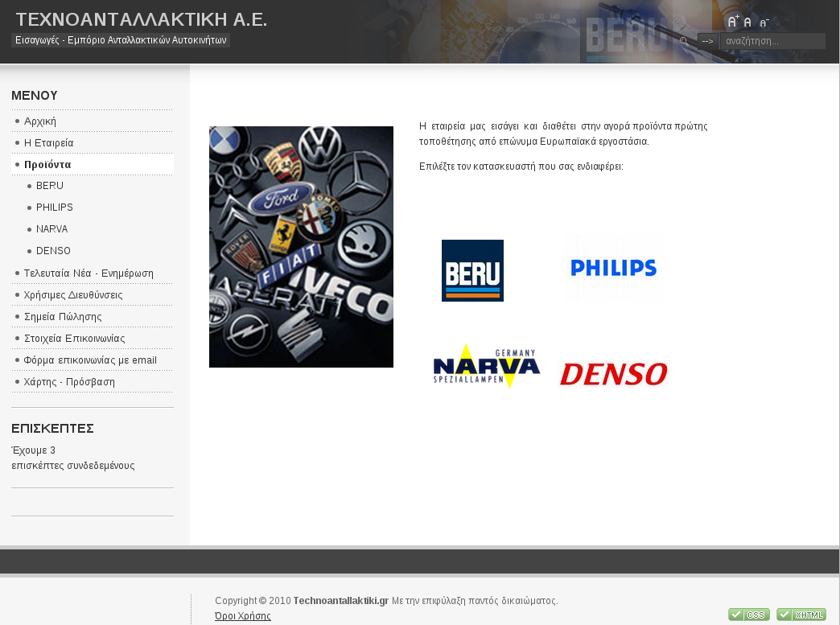Image resolution: width=840 pixels, height=625 pixels.
Task: Open Τελευταία Νέα - Ενημέρωση menu item
Action: (x=93, y=273)
